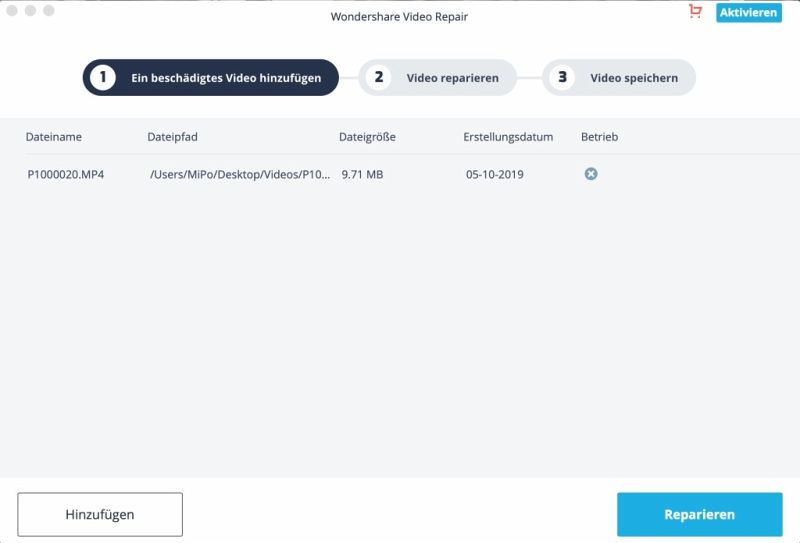This screenshot has height=543, width=800.
Task: Open the shopping cart icon
Action: 695,11
